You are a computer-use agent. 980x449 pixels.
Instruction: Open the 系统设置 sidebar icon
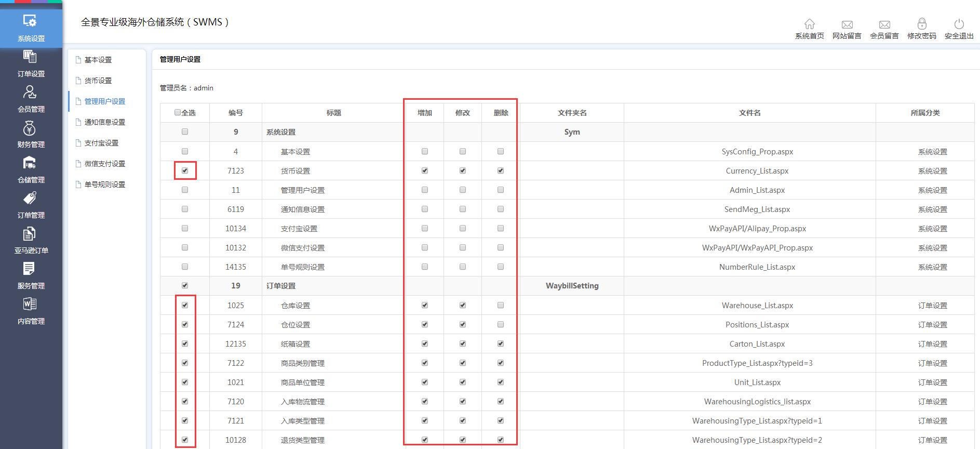click(x=30, y=21)
